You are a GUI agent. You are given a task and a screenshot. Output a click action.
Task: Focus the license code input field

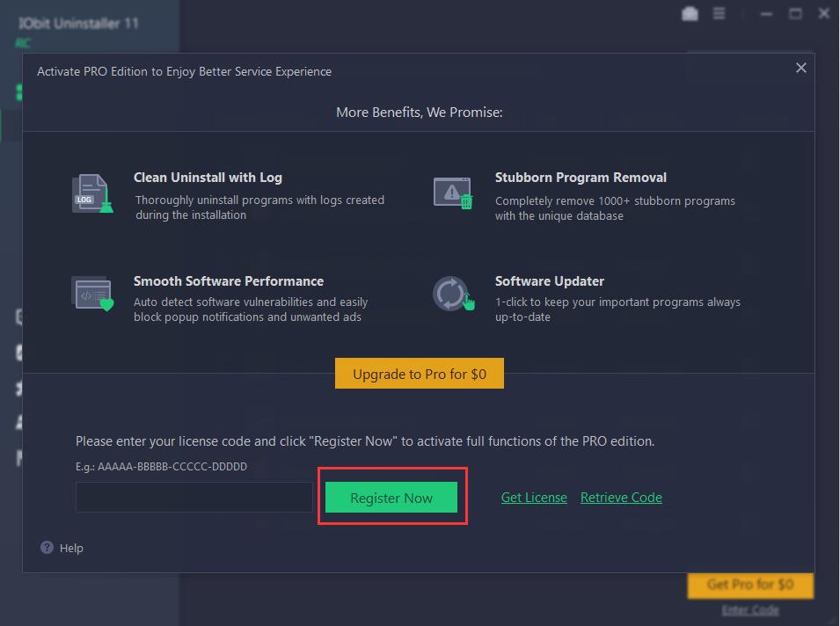194,498
